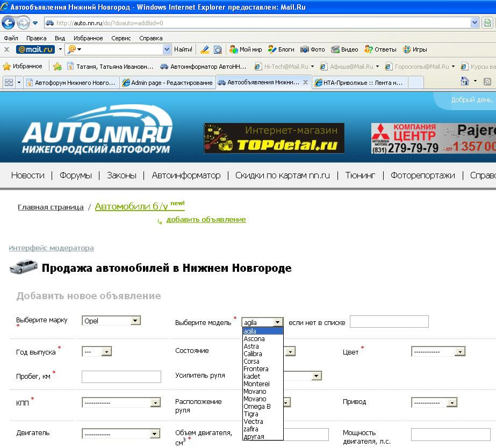Open the Справка menu
The image size is (496, 448).
151,38
